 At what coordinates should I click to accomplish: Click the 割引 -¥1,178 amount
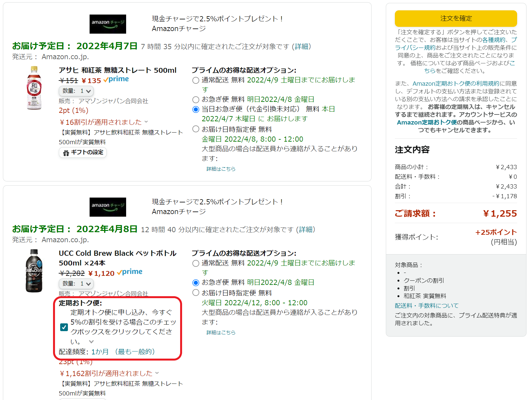click(505, 196)
